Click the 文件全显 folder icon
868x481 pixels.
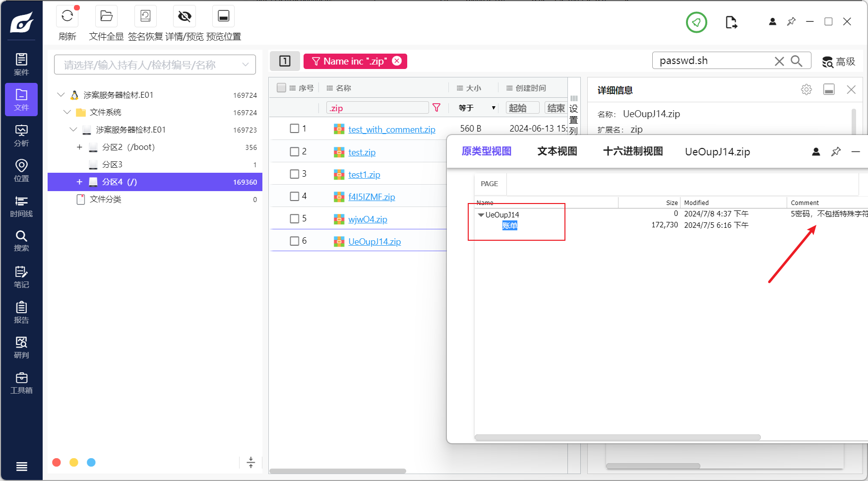click(x=106, y=16)
